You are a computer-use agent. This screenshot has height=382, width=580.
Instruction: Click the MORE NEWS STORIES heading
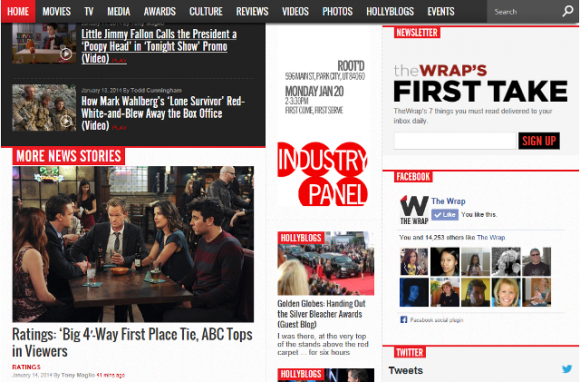(x=69, y=156)
